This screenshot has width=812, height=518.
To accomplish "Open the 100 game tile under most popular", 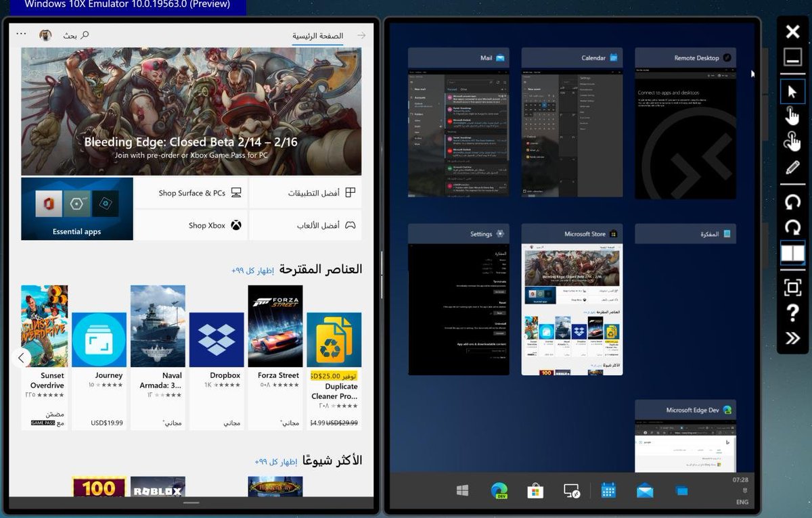I will [99, 488].
